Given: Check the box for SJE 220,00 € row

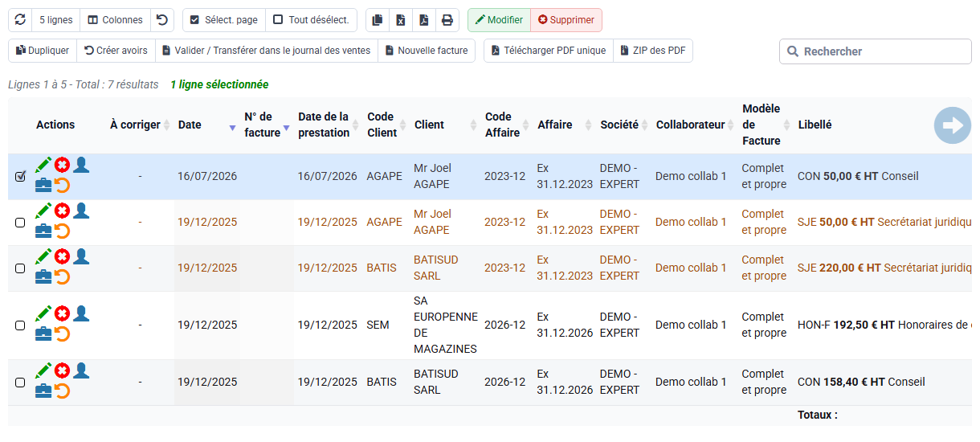Looking at the screenshot, I should coord(20,268).
